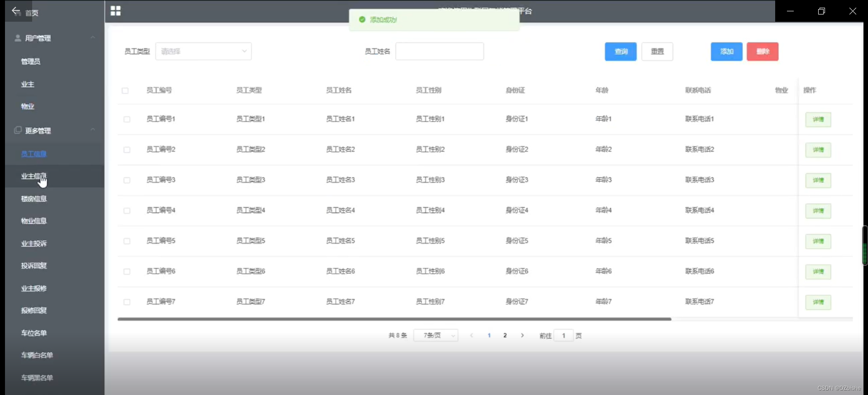Viewport: 868px width, 395px height.
Task: Click the 重置 button
Action: pos(657,52)
